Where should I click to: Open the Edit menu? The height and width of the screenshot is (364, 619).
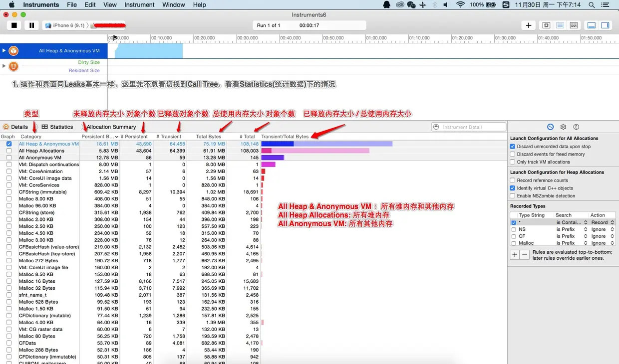pyautogui.click(x=90, y=4)
